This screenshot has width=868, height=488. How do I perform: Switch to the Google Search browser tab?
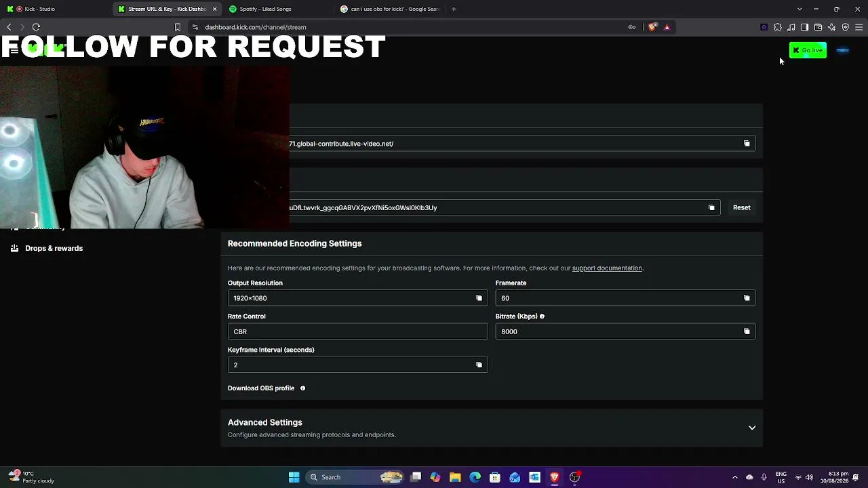pos(390,9)
